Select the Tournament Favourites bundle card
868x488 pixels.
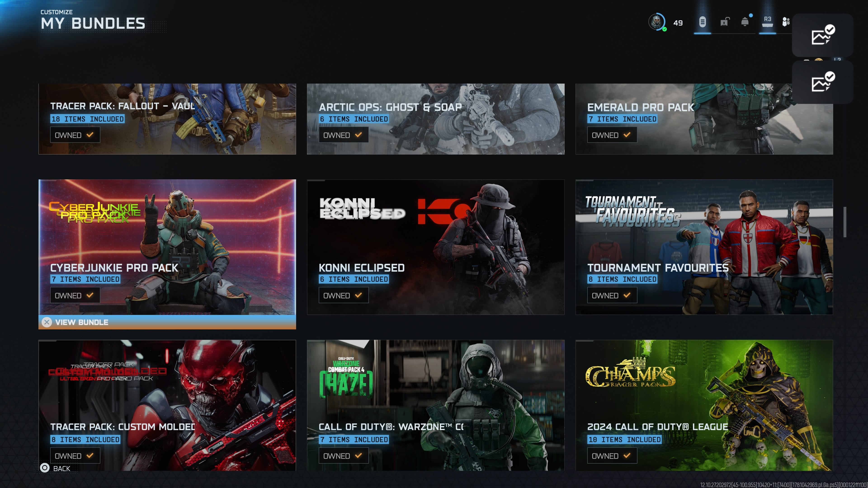coord(704,247)
